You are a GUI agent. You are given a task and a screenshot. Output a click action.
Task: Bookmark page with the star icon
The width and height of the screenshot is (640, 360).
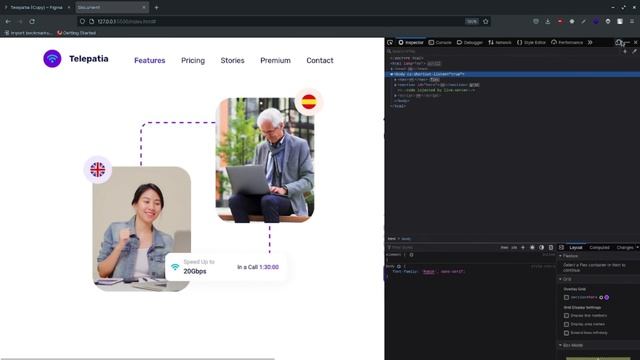click(485, 21)
